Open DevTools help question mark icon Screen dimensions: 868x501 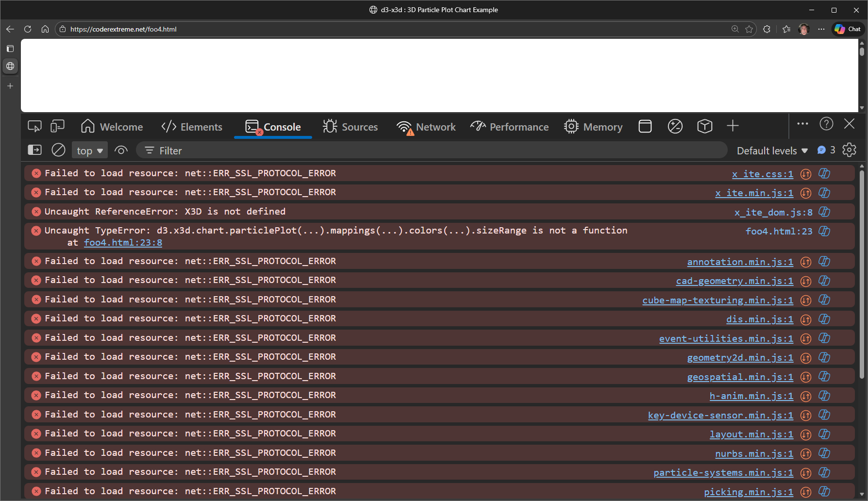(x=826, y=124)
